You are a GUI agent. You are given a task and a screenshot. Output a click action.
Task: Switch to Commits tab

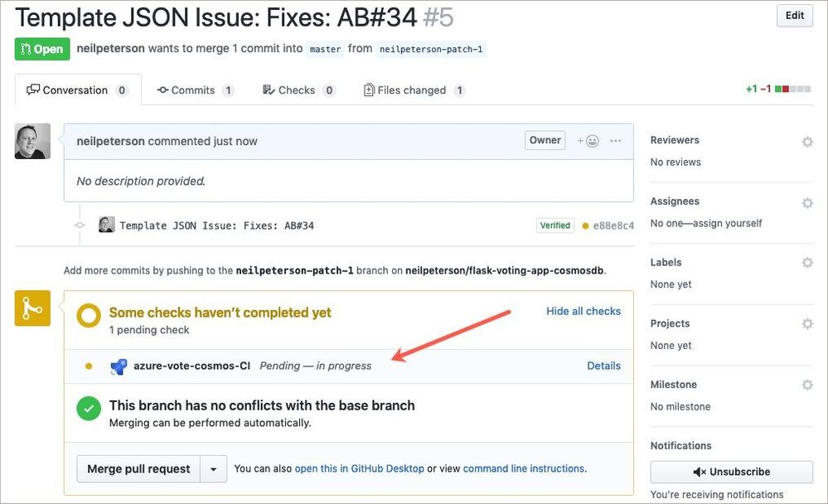point(195,90)
